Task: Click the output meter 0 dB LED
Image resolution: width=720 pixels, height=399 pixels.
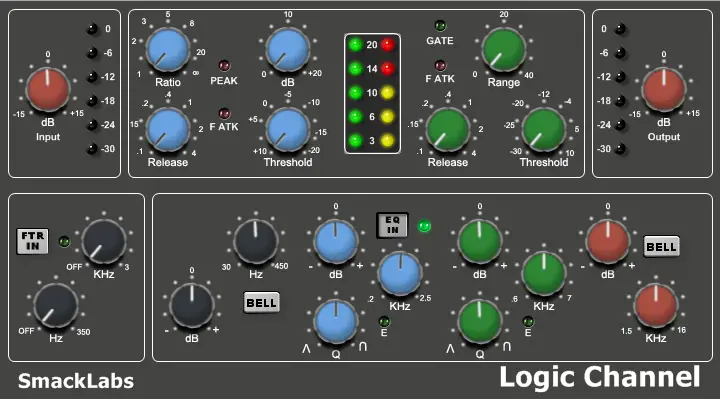Action: click(x=620, y=29)
